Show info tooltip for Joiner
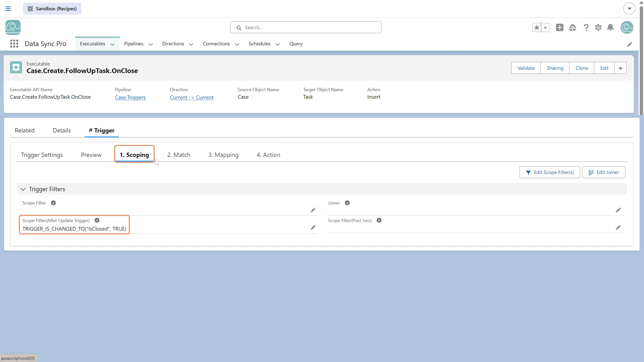 pyautogui.click(x=347, y=203)
